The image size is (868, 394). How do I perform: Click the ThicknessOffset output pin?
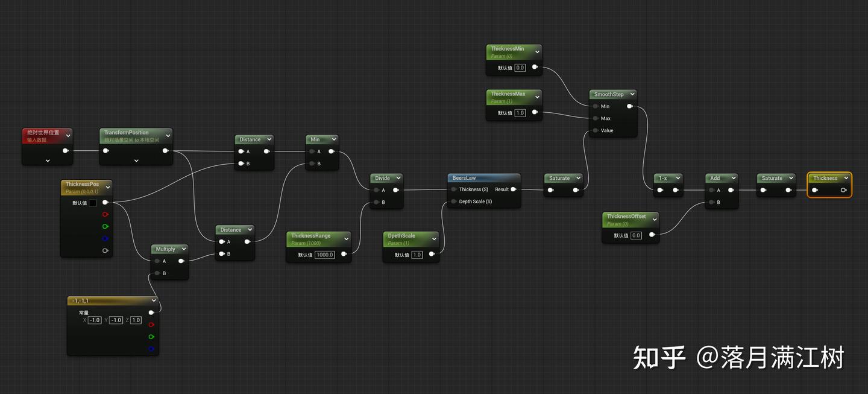[x=652, y=235]
